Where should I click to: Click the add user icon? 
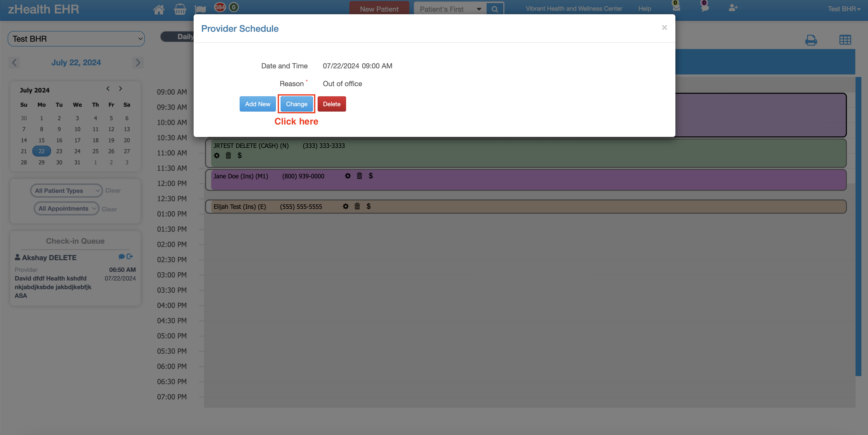coord(733,7)
